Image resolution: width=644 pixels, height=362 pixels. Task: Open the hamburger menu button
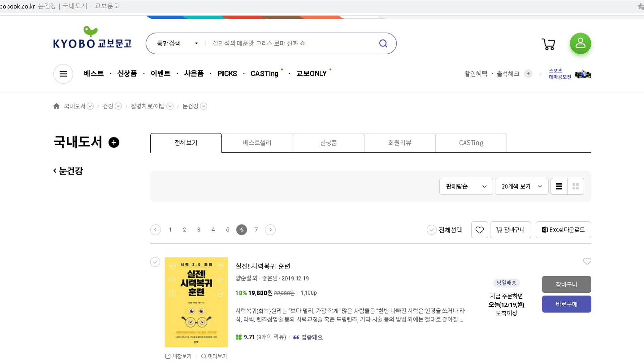[x=63, y=74]
